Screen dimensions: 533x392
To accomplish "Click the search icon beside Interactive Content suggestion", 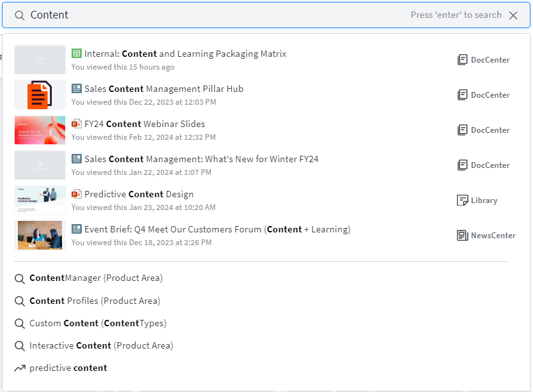I will (20, 345).
